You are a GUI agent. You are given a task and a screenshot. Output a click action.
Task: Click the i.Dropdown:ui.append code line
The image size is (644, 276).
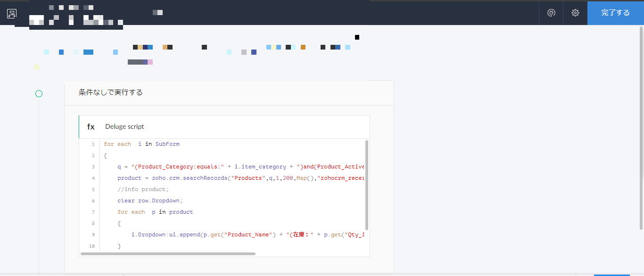click(248, 234)
